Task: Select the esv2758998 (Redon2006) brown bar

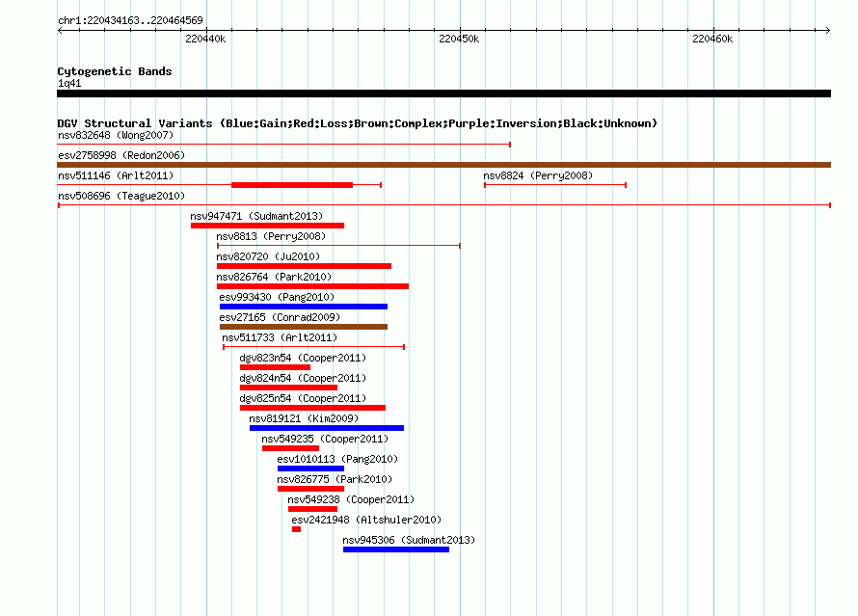Action: 443,165
